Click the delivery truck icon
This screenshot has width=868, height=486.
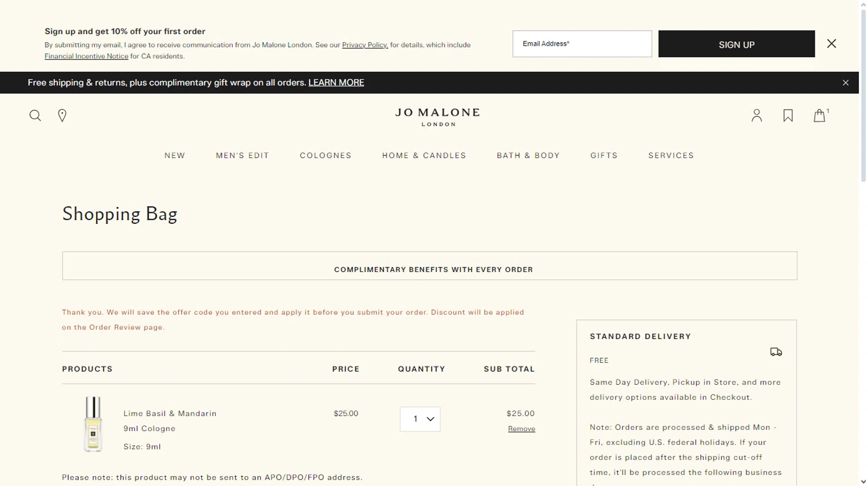[x=776, y=352]
